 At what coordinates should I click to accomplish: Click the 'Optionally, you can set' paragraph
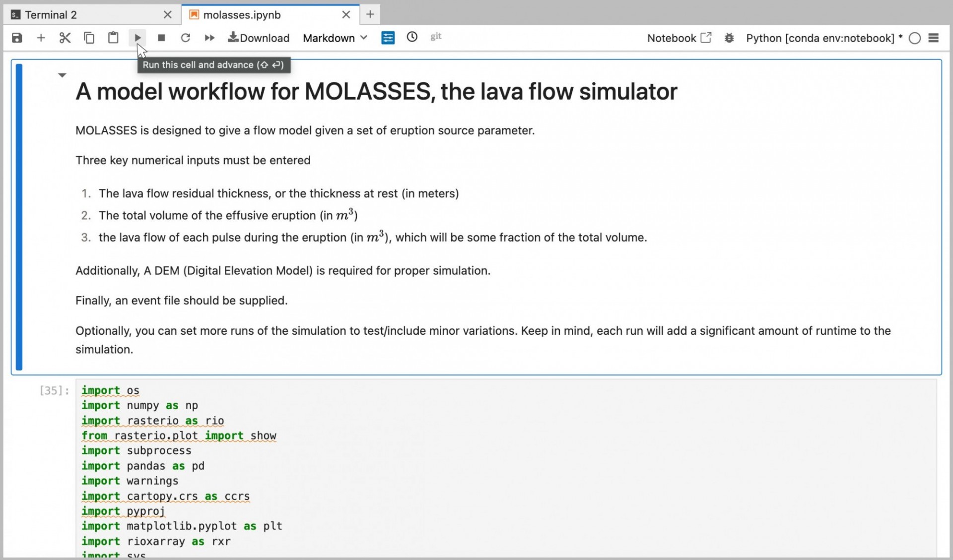(x=483, y=340)
